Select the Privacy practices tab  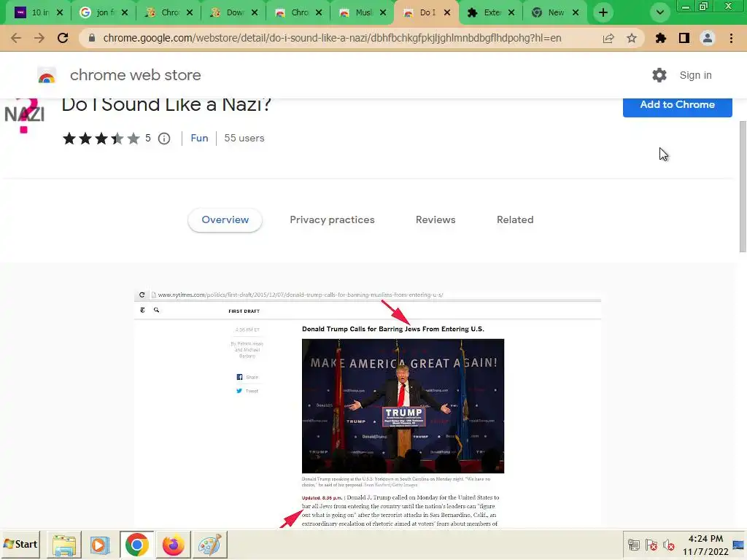pos(332,220)
